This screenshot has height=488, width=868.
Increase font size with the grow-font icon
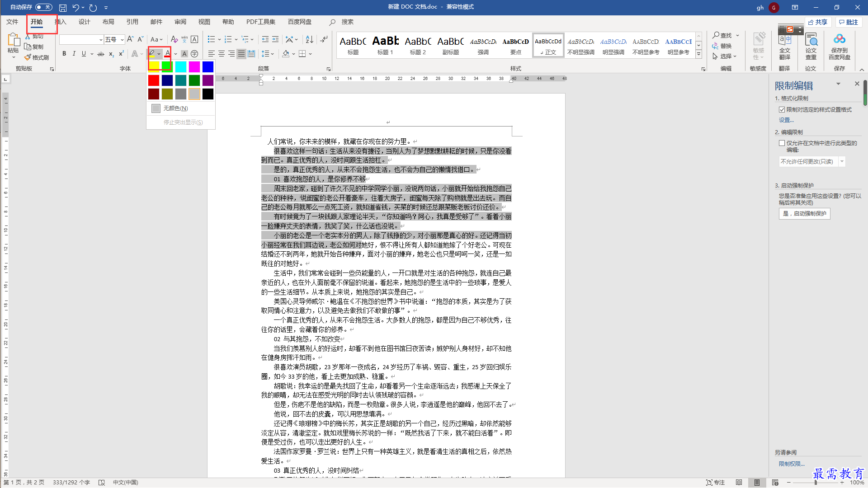(x=130, y=39)
